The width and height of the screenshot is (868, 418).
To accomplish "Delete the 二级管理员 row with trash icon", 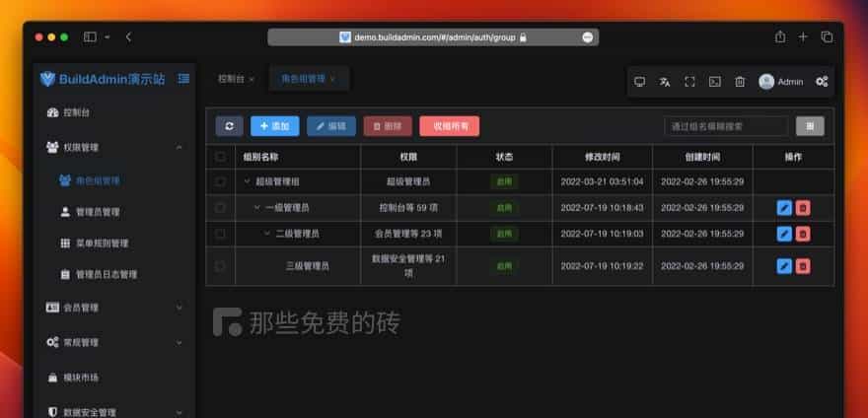I will [x=803, y=235].
